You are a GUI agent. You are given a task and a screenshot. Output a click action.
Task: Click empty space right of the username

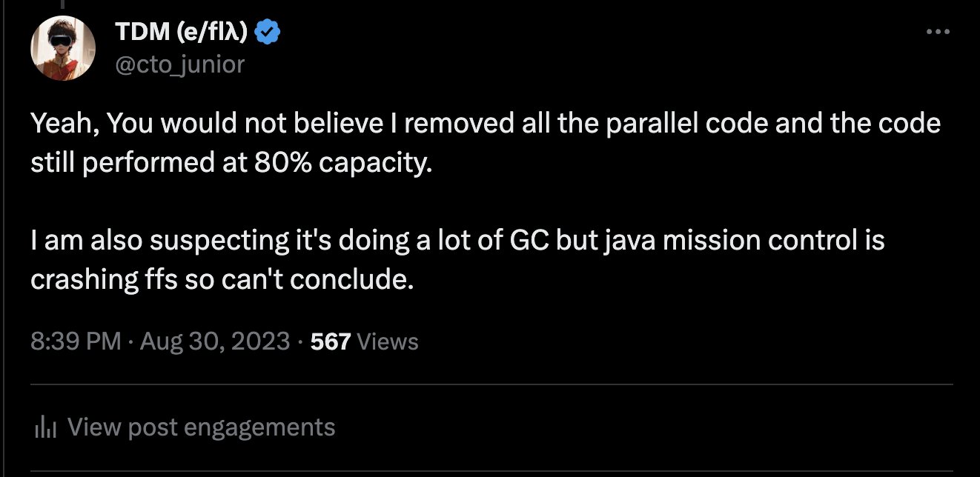point(593,48)
